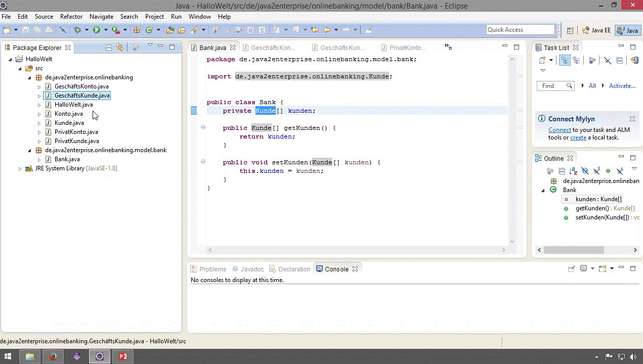Click Outline horizontal scrollbar thumb
This screenshot has height=364, width=643.
click(574, 250)
